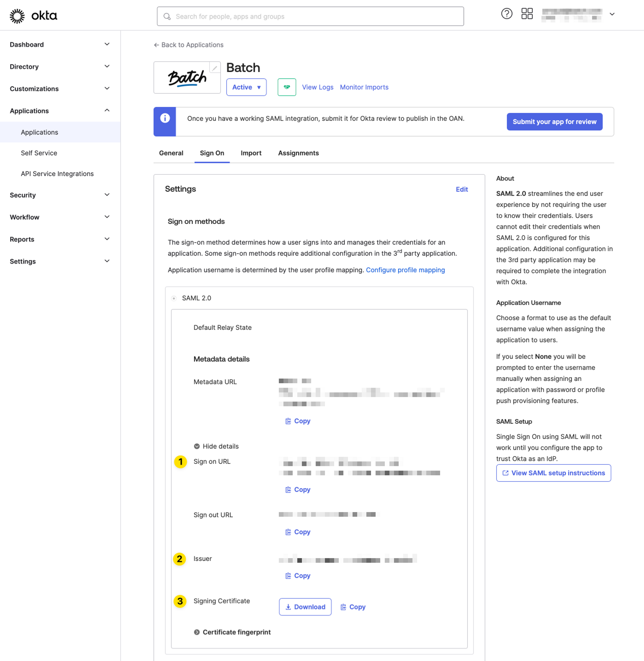The height and width of the screenshot is (661, 644).
Task: Go back to Applications
Action: (x=188, y=45)
